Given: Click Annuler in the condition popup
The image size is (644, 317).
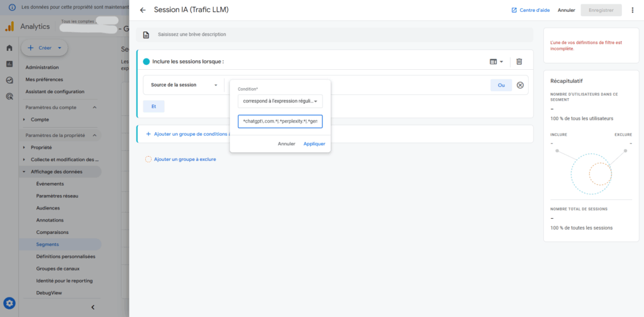Looking at the screenshot, I should coord(286,143).
